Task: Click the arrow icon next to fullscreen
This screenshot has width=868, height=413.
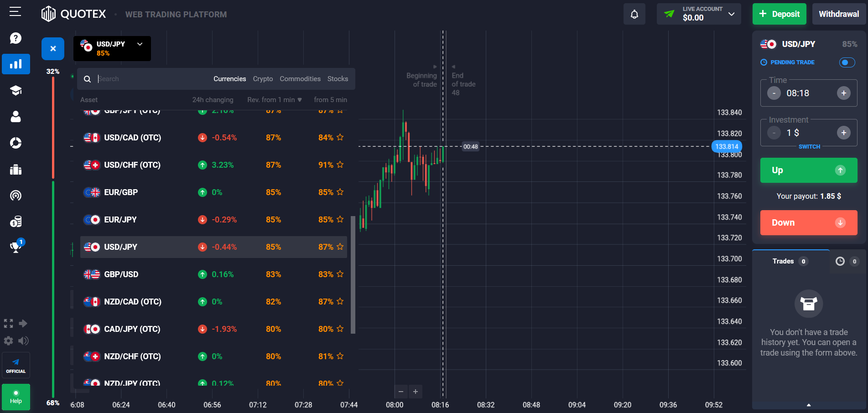Action: (x=23, y=324)
